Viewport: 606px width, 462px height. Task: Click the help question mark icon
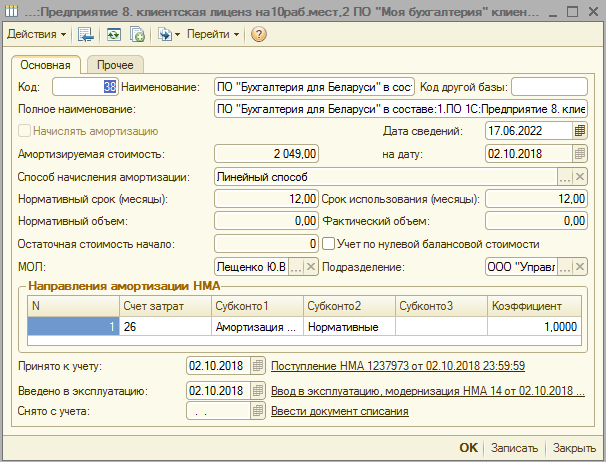point(258,34)
